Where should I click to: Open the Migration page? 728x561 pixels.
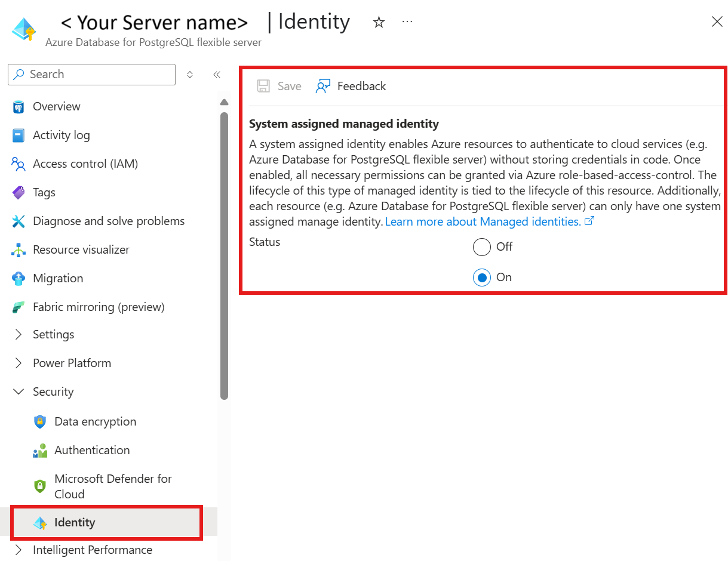[x=58, y=278]
